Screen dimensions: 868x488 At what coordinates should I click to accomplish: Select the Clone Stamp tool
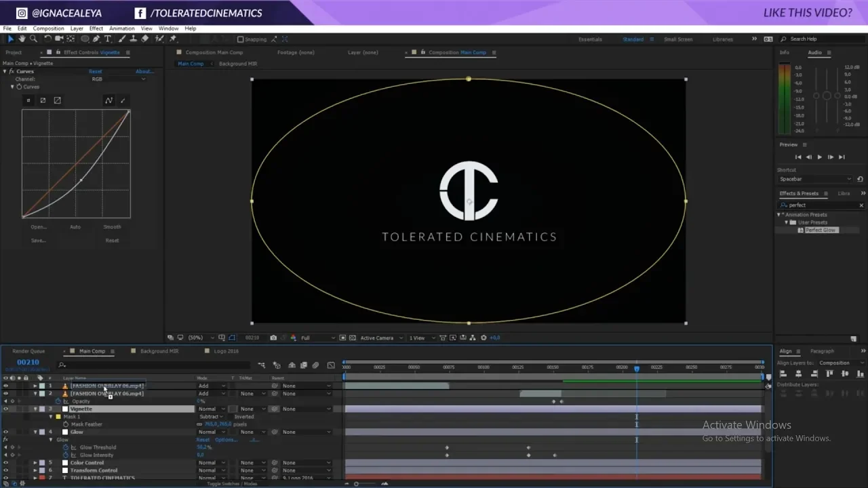(x=132, y=39)
